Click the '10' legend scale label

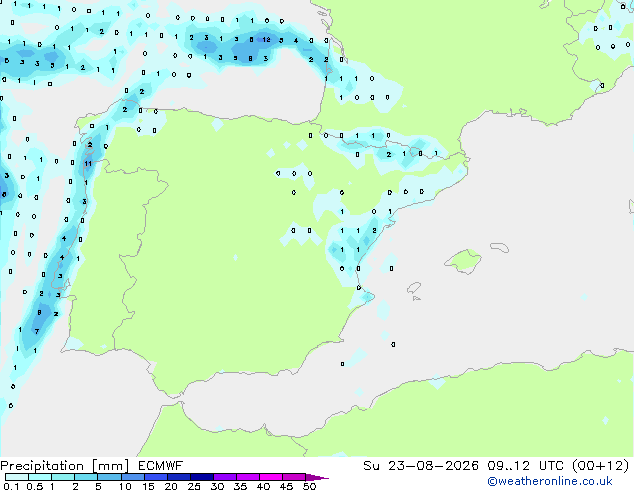[125, 486]
